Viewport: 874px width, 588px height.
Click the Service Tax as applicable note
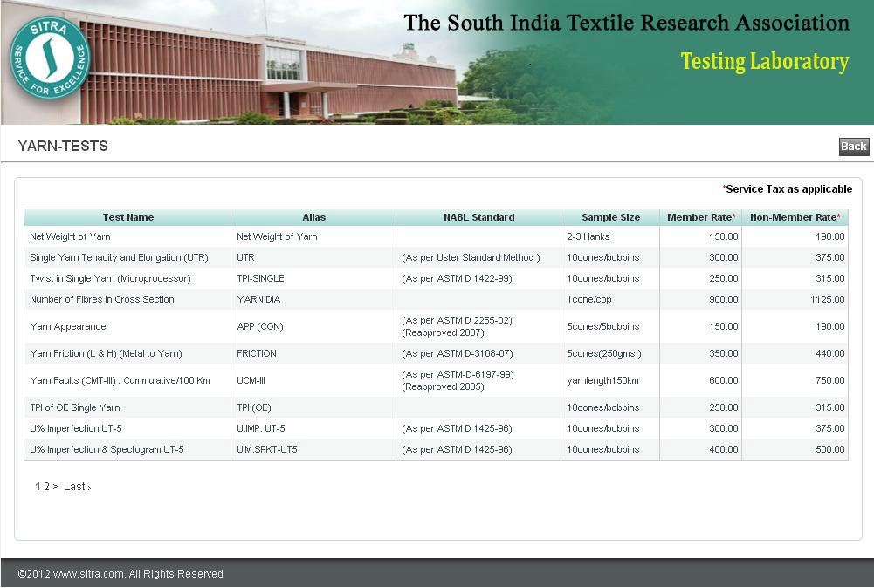coord(787,189)
